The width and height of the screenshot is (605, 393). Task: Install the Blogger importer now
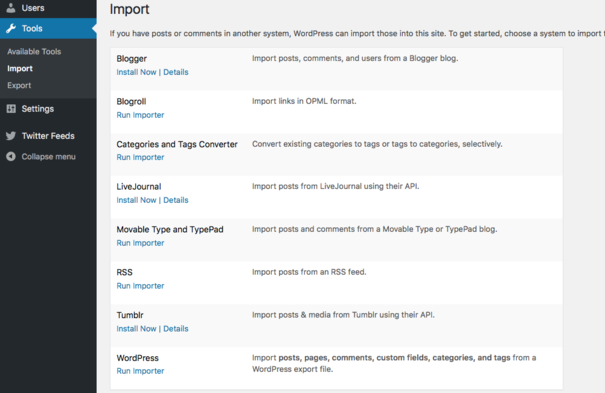tap(136, 72)
